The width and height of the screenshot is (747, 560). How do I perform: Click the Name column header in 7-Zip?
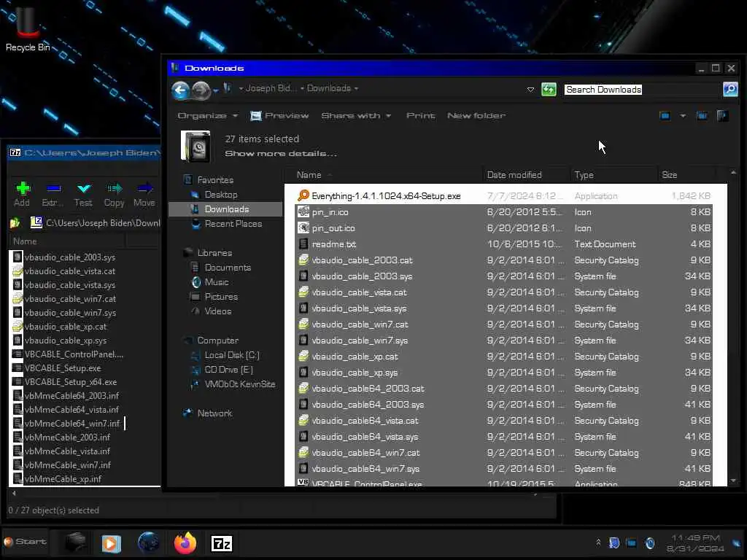pyautogui.click(x=66, y=241)
